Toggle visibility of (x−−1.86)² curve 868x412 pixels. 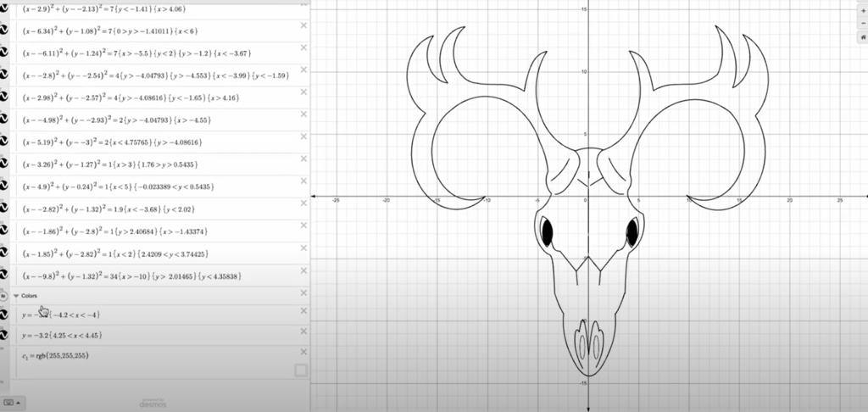pyautogui.click(x=3, y=229)
